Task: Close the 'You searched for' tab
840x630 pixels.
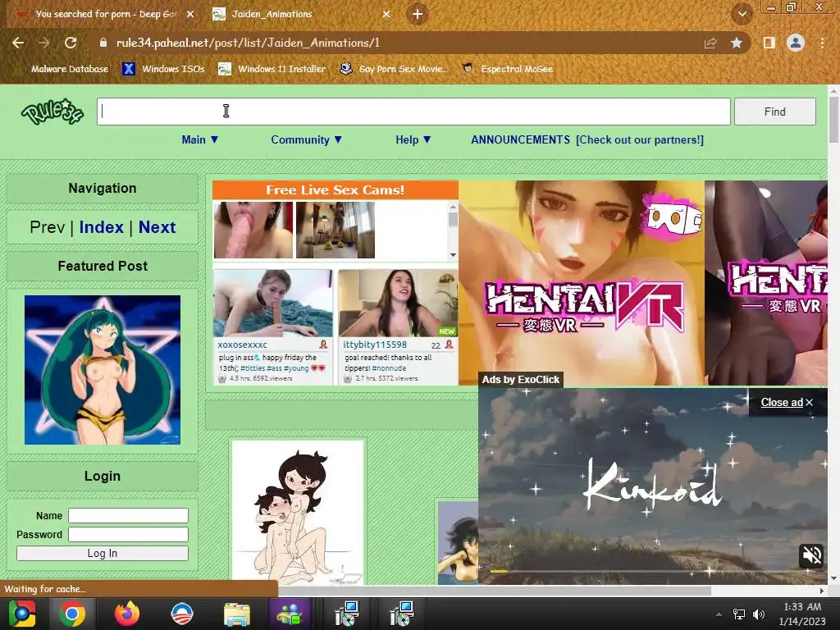Action: 190,14
